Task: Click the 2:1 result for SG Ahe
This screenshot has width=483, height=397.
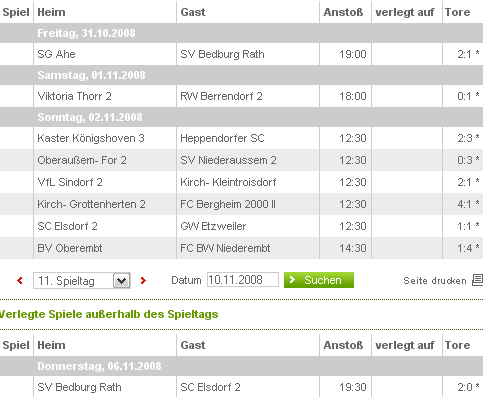Action: click(x=465, y=54)
